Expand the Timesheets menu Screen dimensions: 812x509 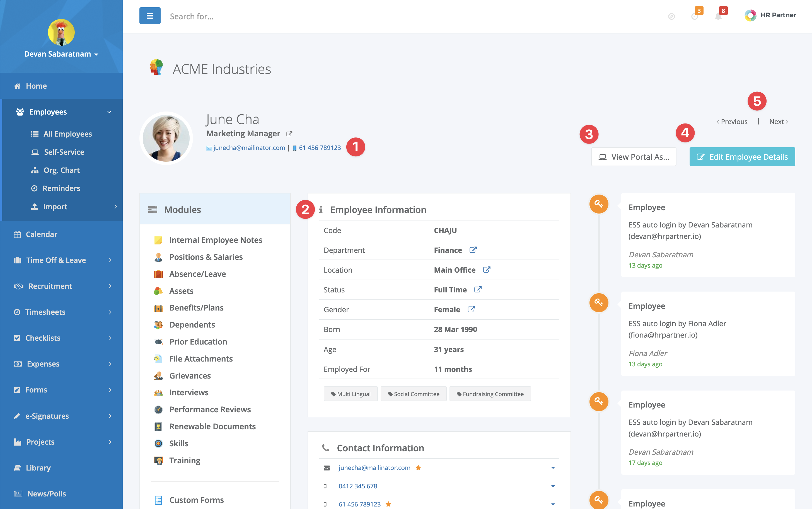pyautogui.click(x=110, y=312)
